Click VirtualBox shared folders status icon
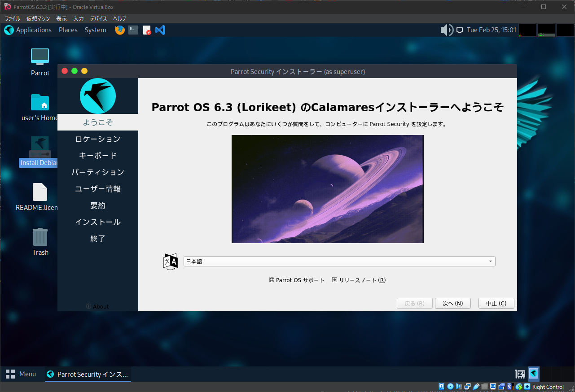 pyautogui.click(x=484, y=387)
